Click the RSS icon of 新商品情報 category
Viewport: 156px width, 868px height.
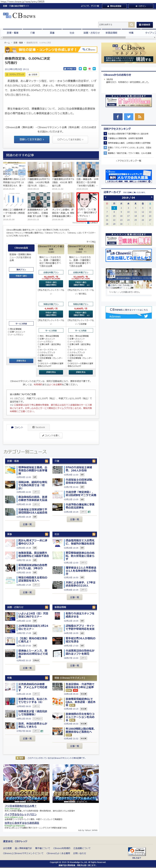coord(94,607)
